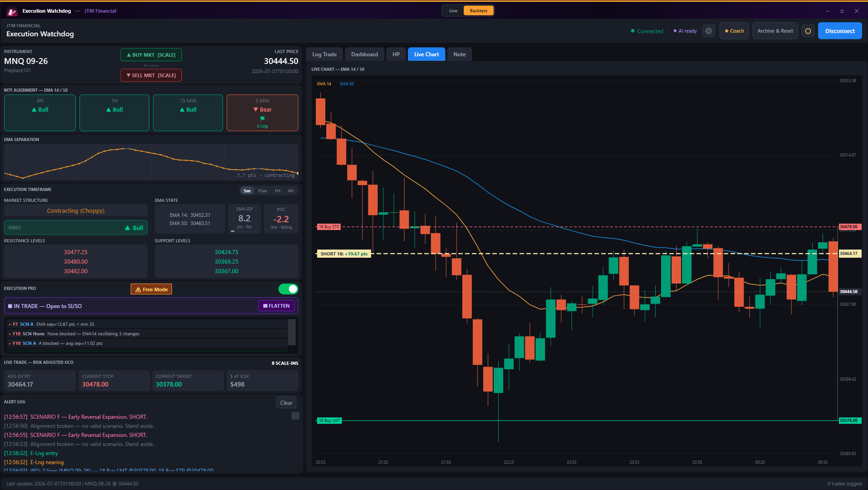Click the F10 SCN None log row
Image resolution: width=868 pixels, height=490 pixels.
[x=147, y=334]
